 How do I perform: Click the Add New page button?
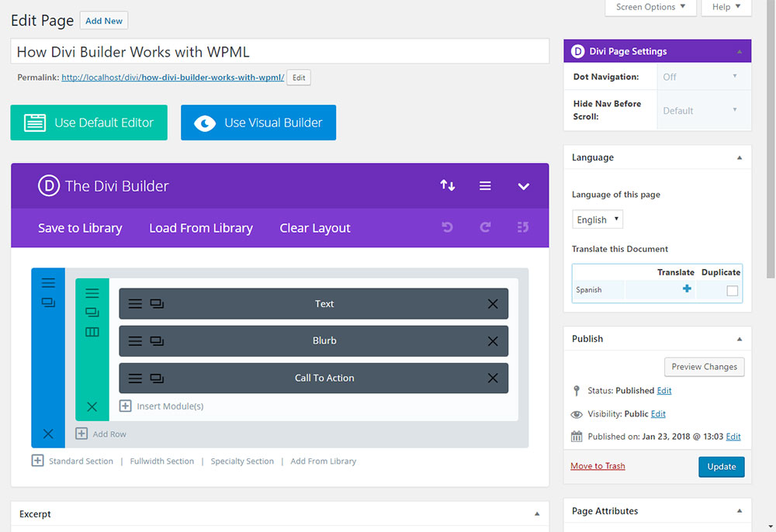tap(104, 21)
